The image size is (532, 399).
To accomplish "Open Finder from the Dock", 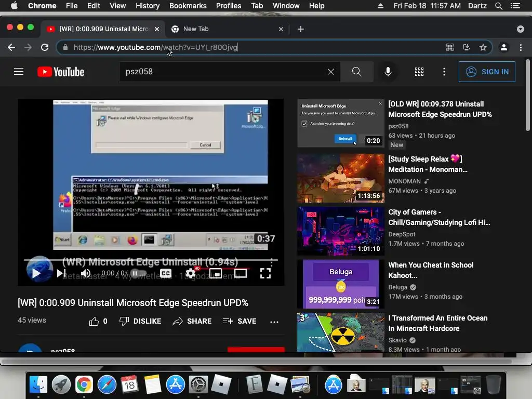I will pos(38,385).
